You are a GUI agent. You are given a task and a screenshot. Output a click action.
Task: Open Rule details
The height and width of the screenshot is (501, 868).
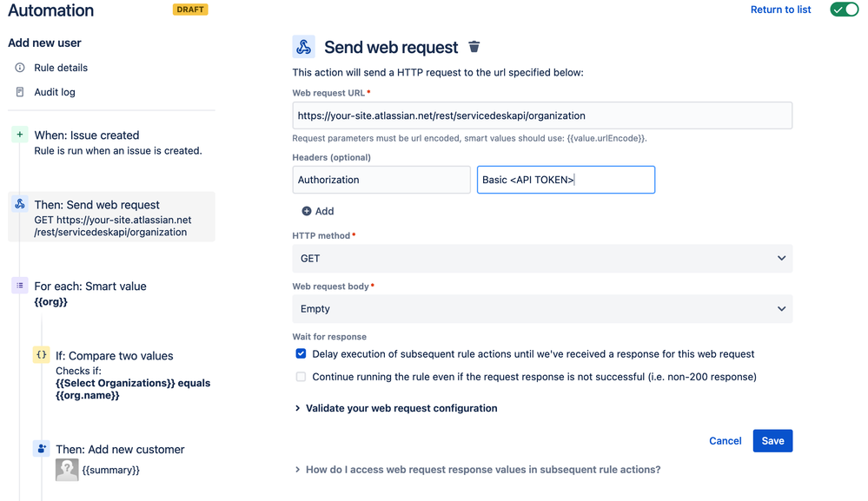pyautogui.click(x=61, y=68)
